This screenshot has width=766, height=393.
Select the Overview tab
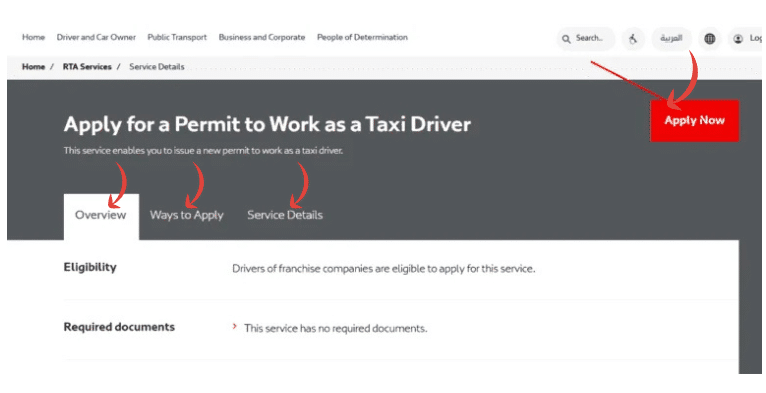click(101, 216)
